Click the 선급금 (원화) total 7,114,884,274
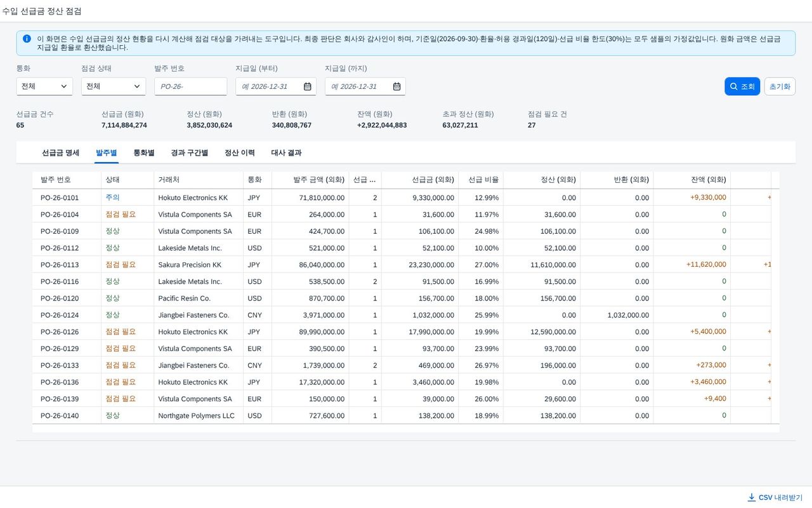Screen dimensions: 812x508 [x=124, y=125]
